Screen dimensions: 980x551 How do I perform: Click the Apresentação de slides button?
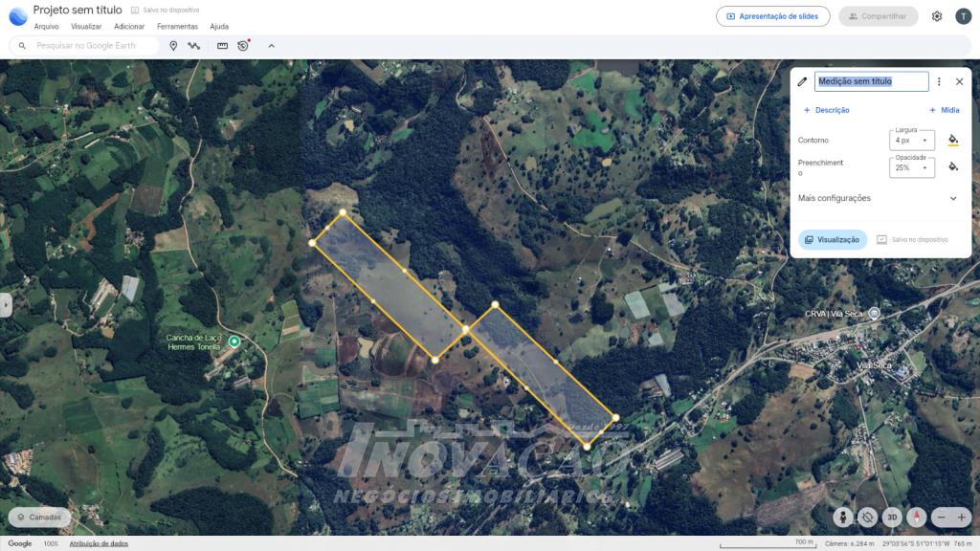pos(772,16)
